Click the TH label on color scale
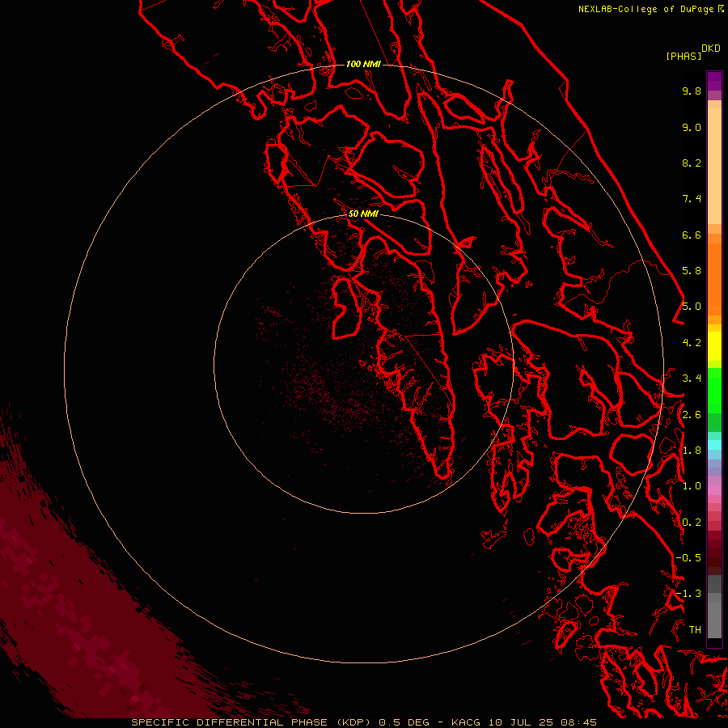 695,630
